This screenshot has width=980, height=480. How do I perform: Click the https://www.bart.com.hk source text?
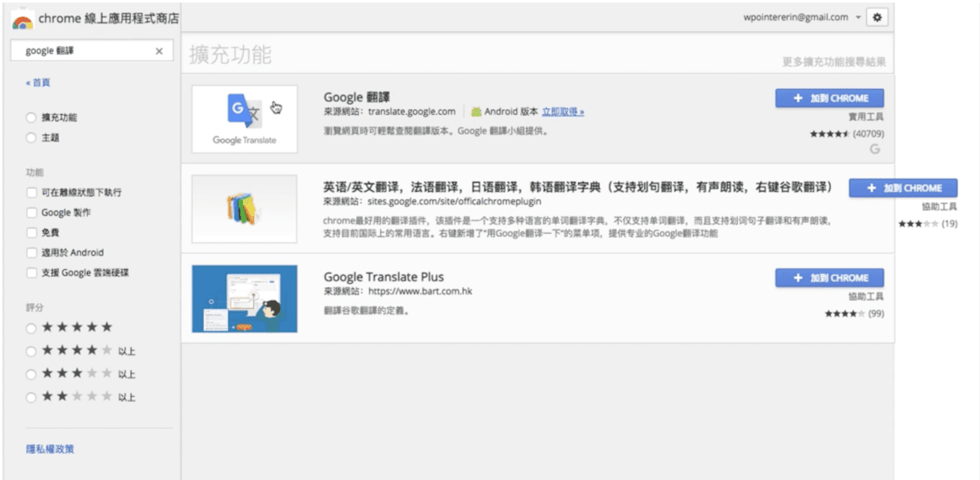420,292
